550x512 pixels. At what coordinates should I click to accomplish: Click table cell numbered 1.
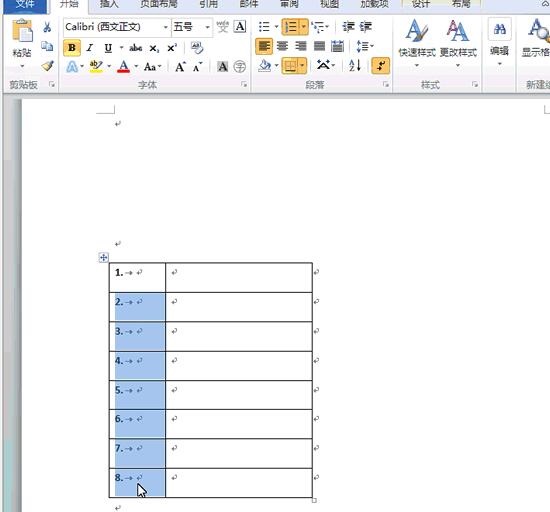pyautogui.click(x=137, y=277)
